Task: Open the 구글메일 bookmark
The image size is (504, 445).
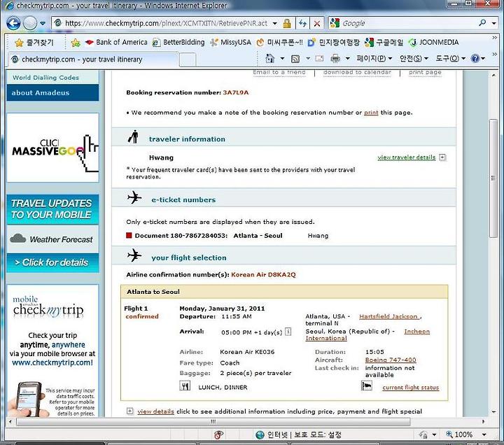Action: (x=384, y=43)
